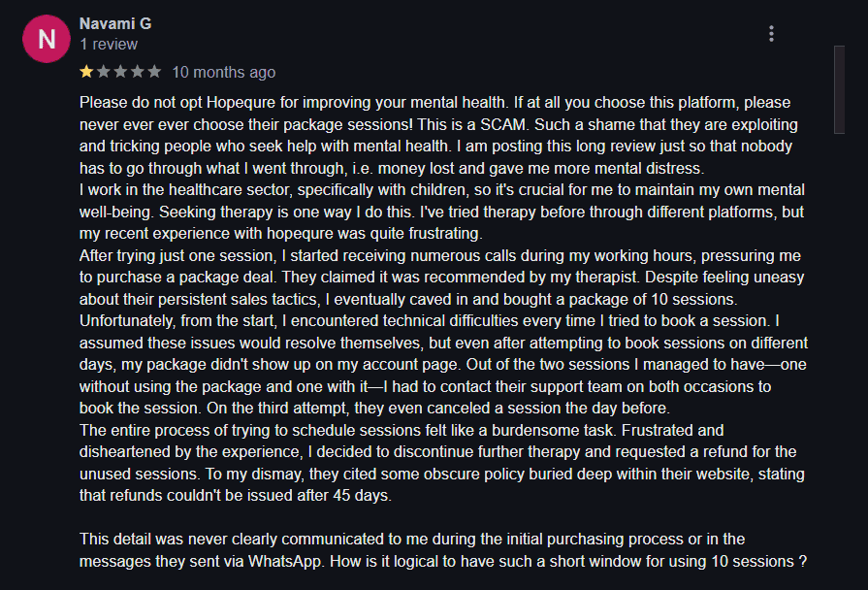868x590 pixels.
Task: Click the fourth grey rating star
Action: tap(138, 72)
